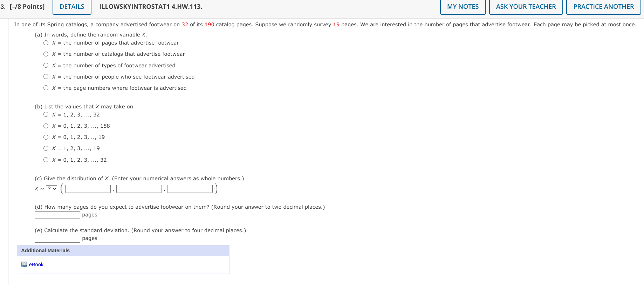
Task: Click the standard deviation answer box in part (e)
Action: tap(57, 238)
